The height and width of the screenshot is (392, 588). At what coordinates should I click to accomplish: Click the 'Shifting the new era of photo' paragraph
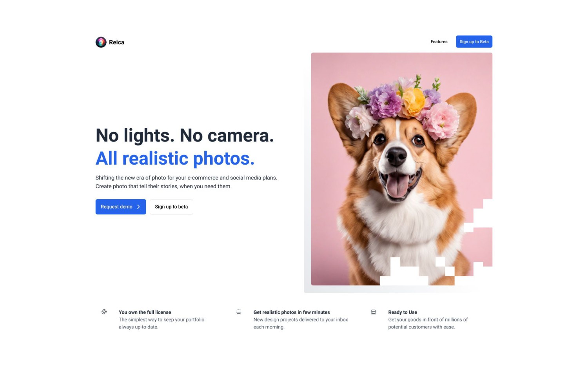pyautogui.click(x=186, y=182)
